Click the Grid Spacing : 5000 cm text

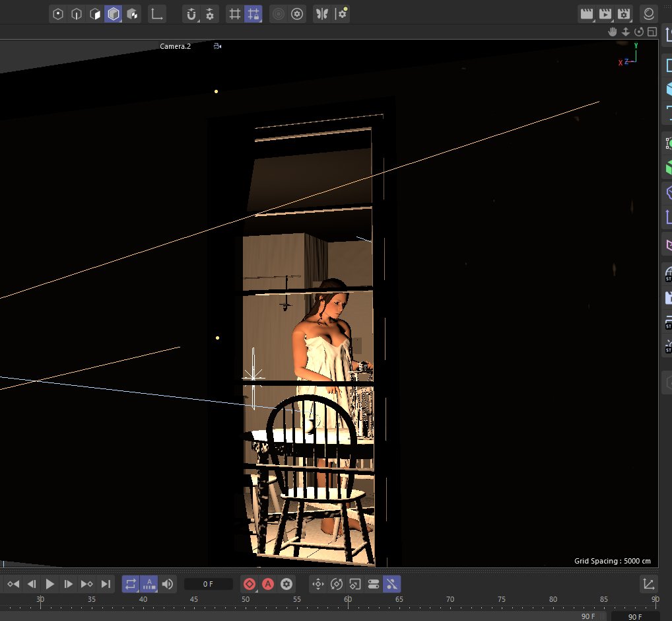[x=613, y=561]
